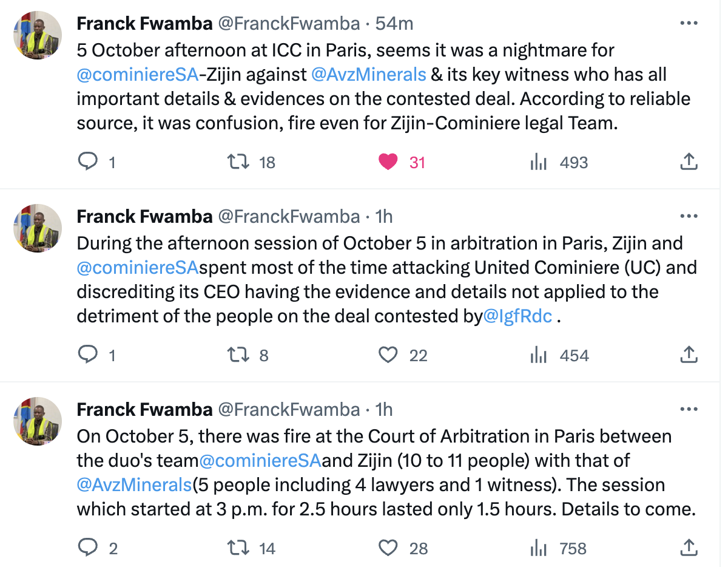Image resolution: width=728 pixels, height=567 pixels.
Task: Like the tweet with 22 likes
Action: tap(388, 355)
